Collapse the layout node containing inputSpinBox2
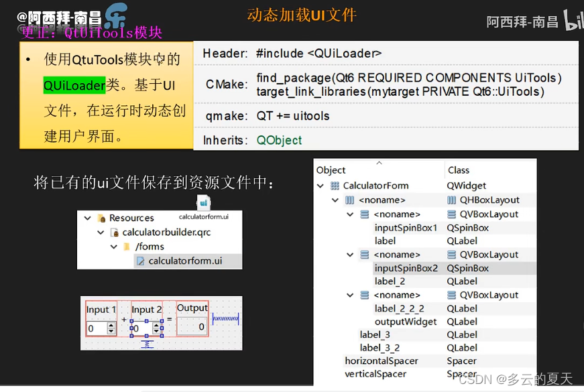Screen dimensions: 584x392 point(350,255)
